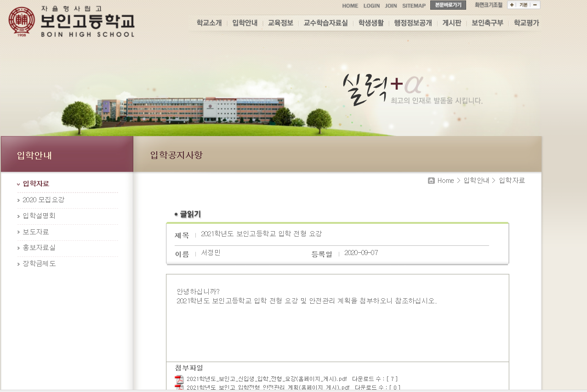Screen dimensions: 587x392
Task: Click Home text in the breadcrumb
Action: click(445, 181)
